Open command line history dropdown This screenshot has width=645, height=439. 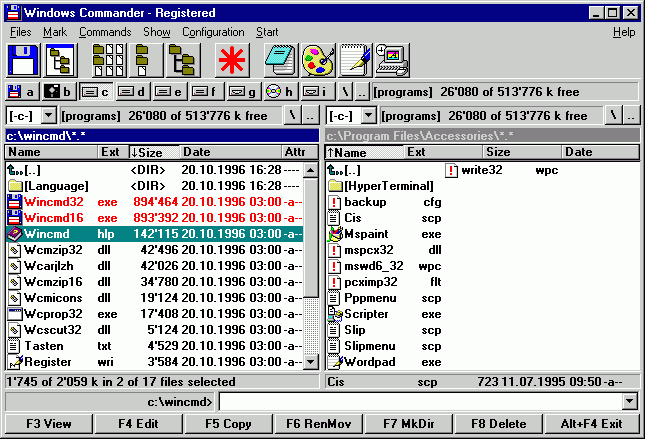coord(630,402)
